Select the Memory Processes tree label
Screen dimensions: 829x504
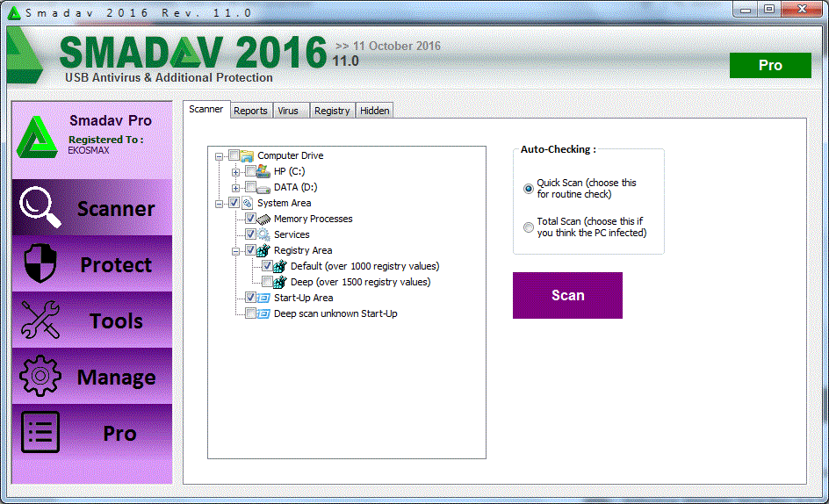(313, 219)
